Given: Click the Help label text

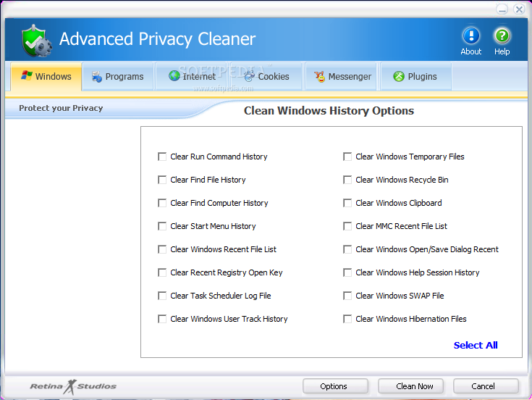Looking at the screenshot, I should point(502,51).
